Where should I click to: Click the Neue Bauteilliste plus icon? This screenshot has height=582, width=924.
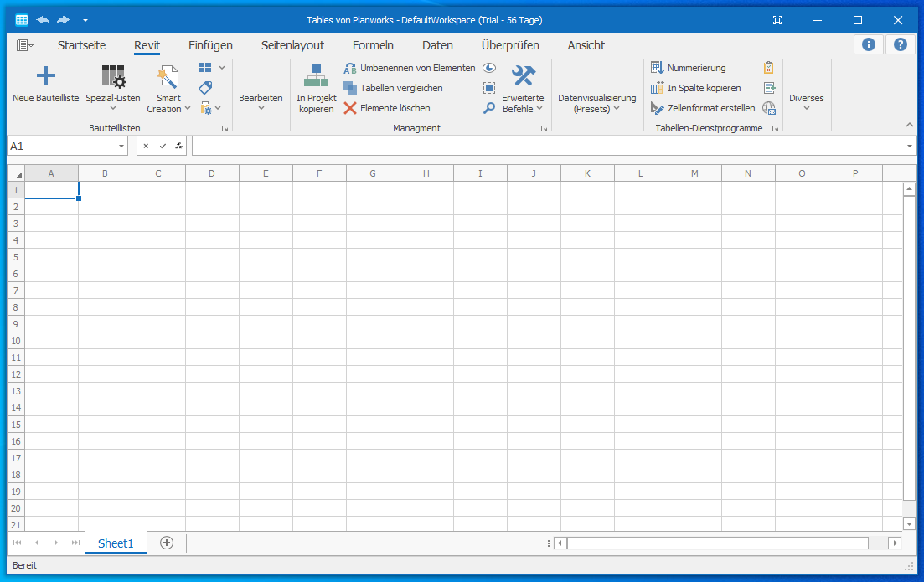pos(46,76)
